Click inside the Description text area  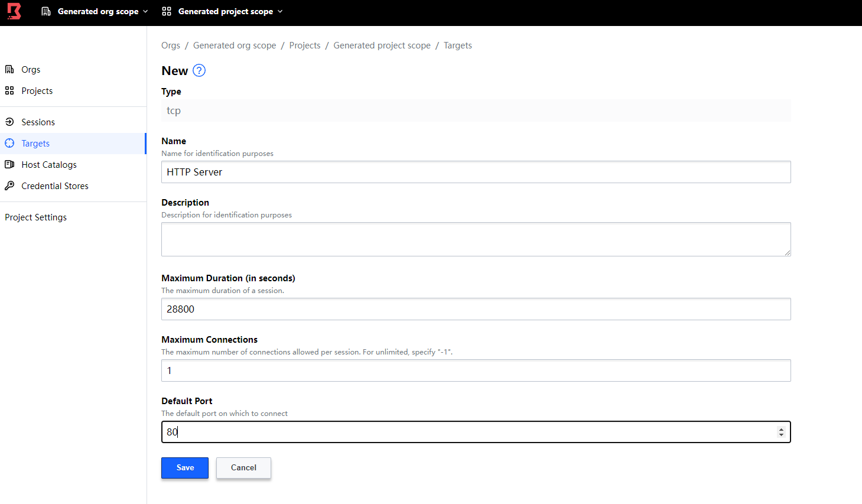pyautogui.click(x=476, y=239)
